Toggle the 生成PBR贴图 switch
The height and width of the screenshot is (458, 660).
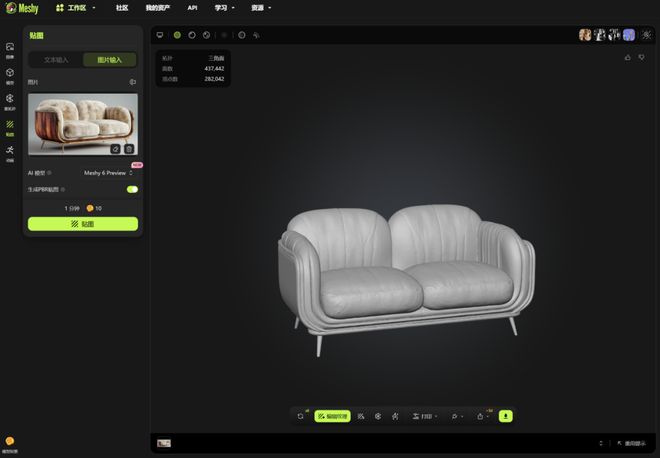(x=132, y=188)
